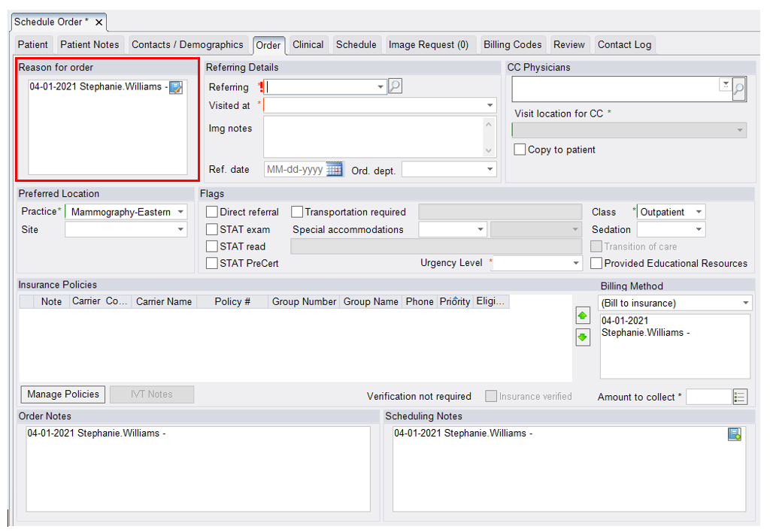Toggle Insurance verified checkbox
Viewport: 770px width, 532px height.
(x=491, y=396)
